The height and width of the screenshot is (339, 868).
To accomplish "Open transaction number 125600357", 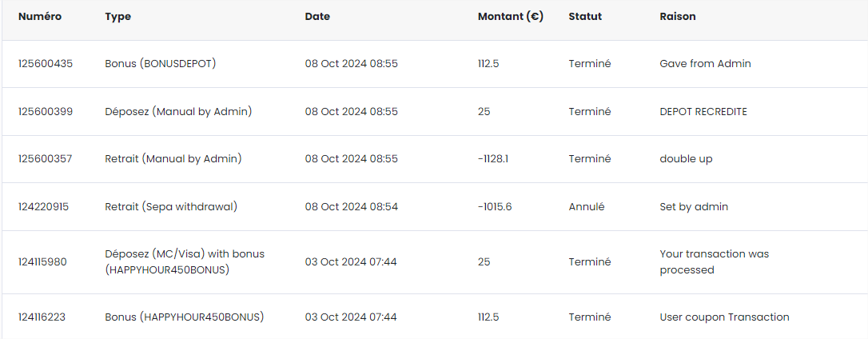I will click(x=46, y=159).
